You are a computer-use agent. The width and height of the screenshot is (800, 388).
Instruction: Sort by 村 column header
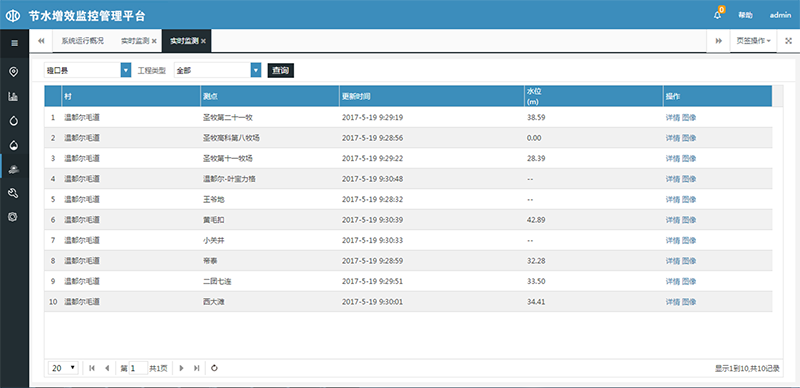coord(131,96)
